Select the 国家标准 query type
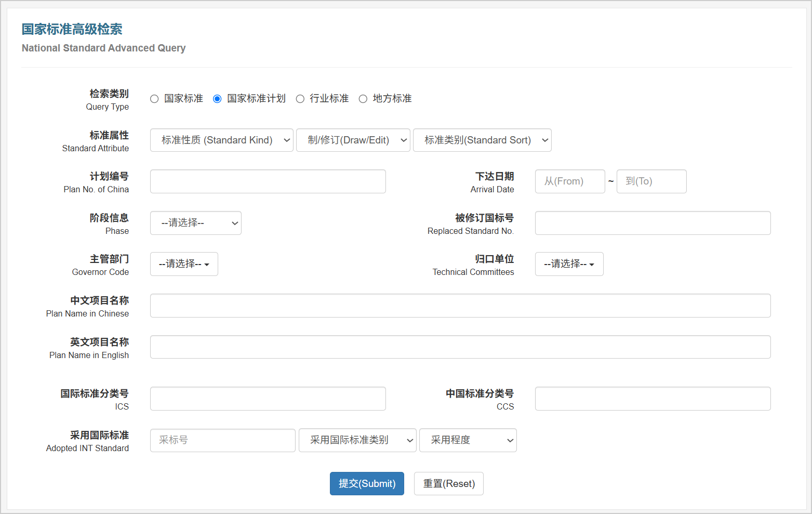This screenshot has height=514, width=812. pos(154,98)
